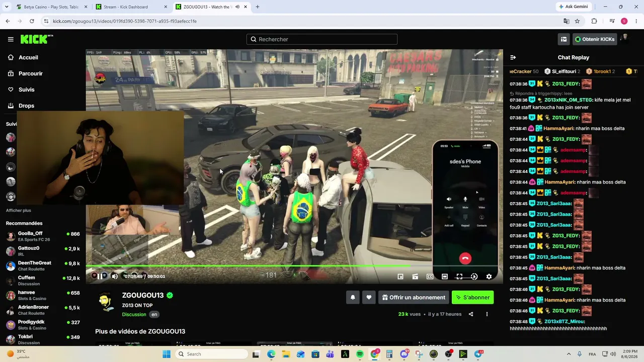644x362 pixels.
Task: Open Windows Start menu
Action: tap(167, 354)
